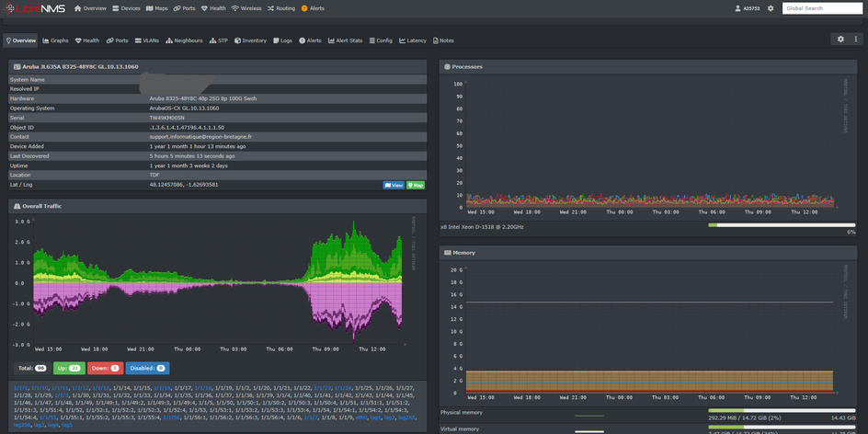This screenshot has height=434, width=868.
Task: Open the A25753 user menu
Action: (x=747, y=8)
